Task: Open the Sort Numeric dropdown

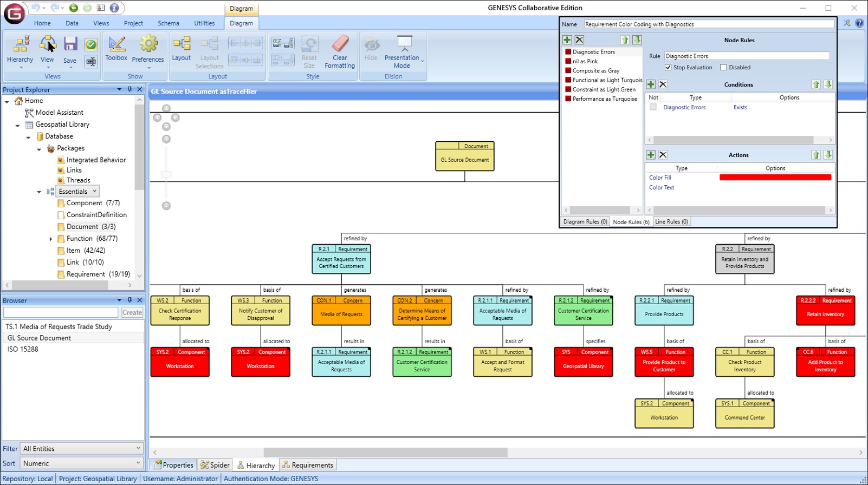Action: click(82, 463)
